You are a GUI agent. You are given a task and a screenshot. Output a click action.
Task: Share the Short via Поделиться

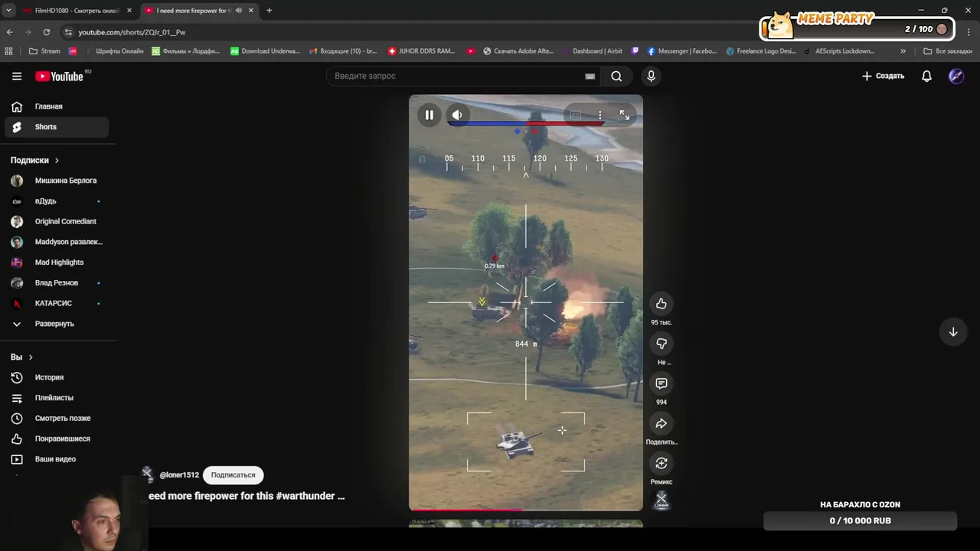click(661, 423)
